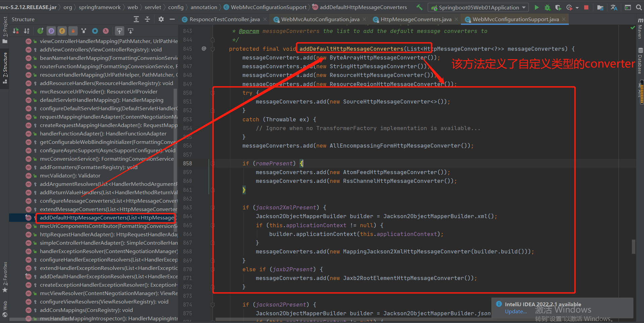The width and height of the screenshot is (644, 323).
Task: Click servlet breadcrumb in navigation bar
Action: tap(153, 7)
